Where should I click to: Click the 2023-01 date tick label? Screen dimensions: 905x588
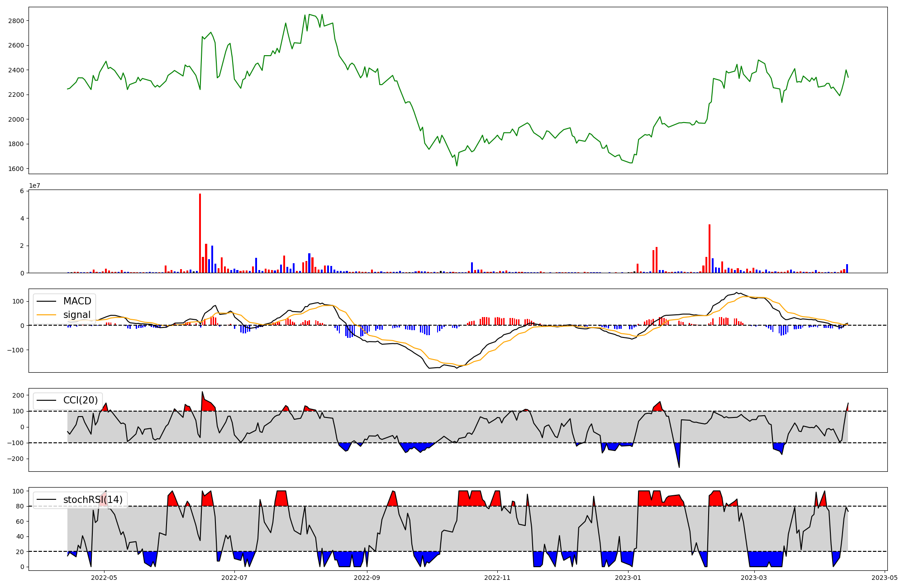pyautogui.click(x=628, y=578)
